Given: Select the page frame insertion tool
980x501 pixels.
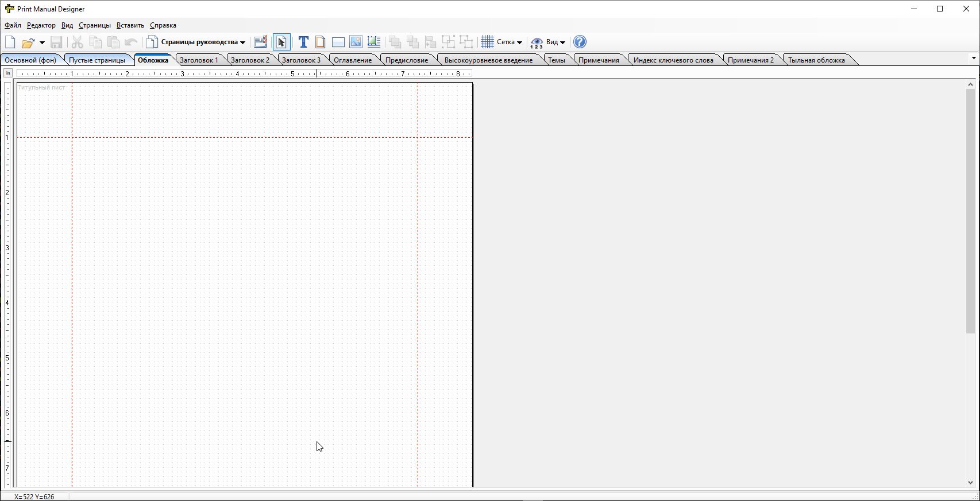Looking at the screenshot, I should click(321, 42).
